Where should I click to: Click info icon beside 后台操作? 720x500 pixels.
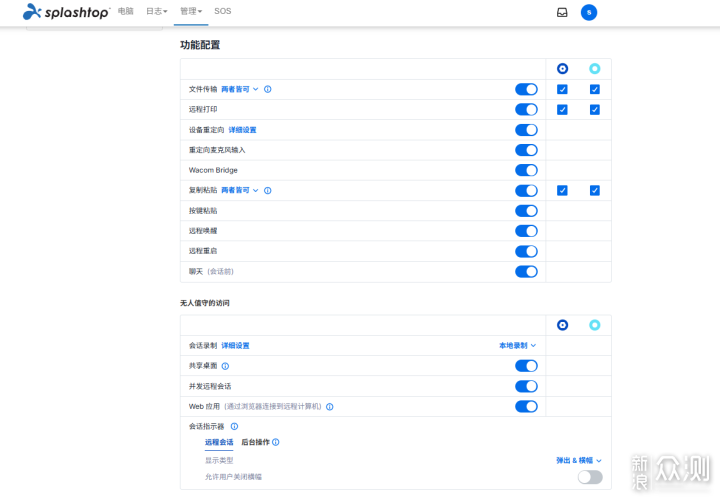[x=276, y=442]
